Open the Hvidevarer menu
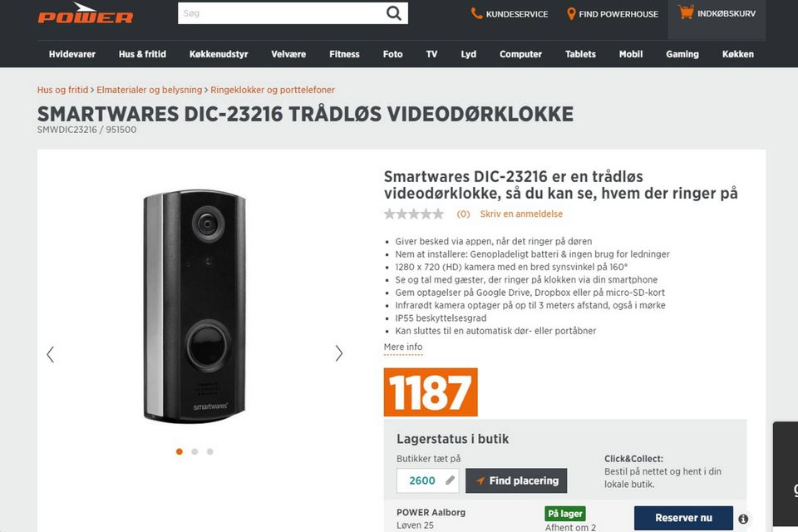Viewport: 798px width, 532px height. pos(71,54)
